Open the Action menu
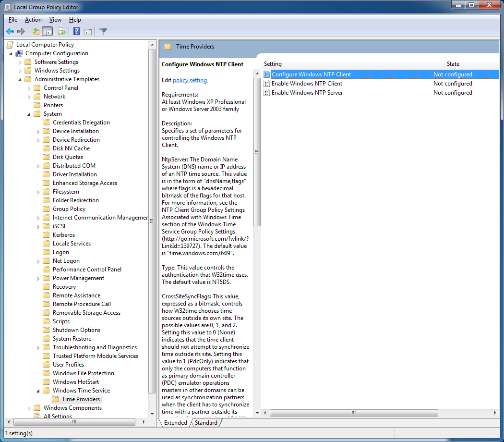The image size is (504, 442). 33,20
